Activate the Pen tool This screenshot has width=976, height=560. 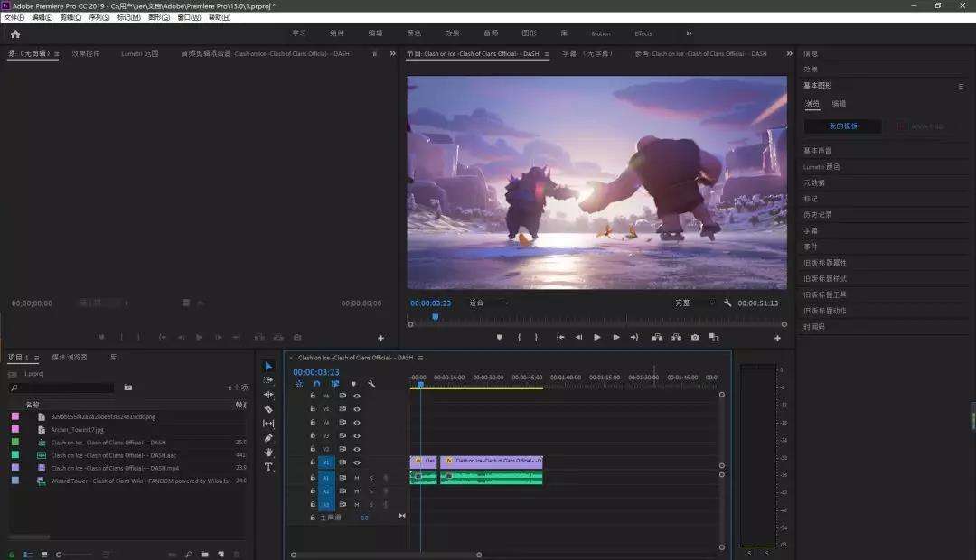click(x=268, y=438)
